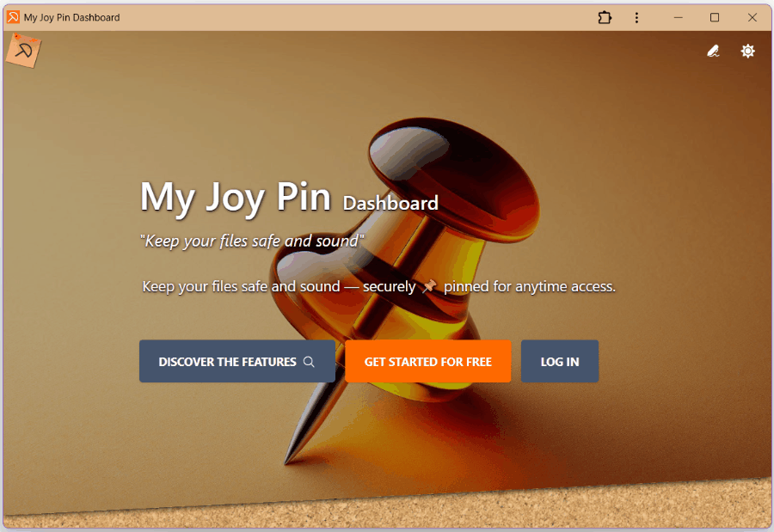Click the italic quoted tagline text

coord(252,241)
